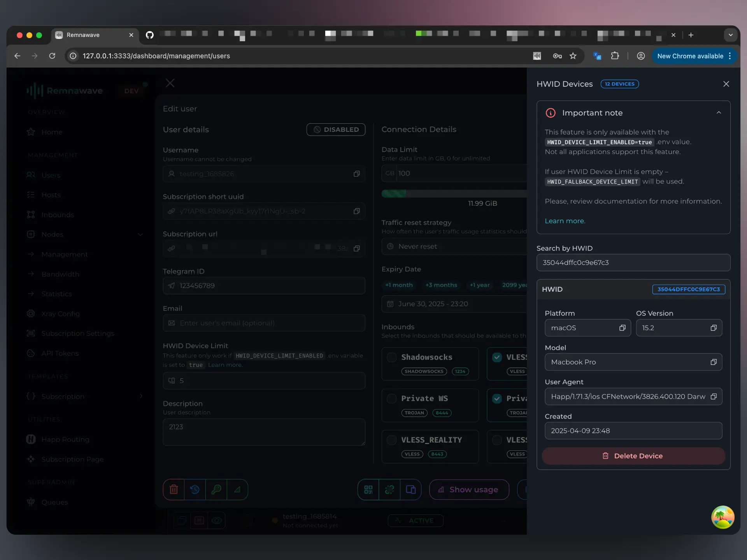This screenshot has width=747, height=560.
Task: Copy the Subscription short uuid
Action: pos(357,211)
